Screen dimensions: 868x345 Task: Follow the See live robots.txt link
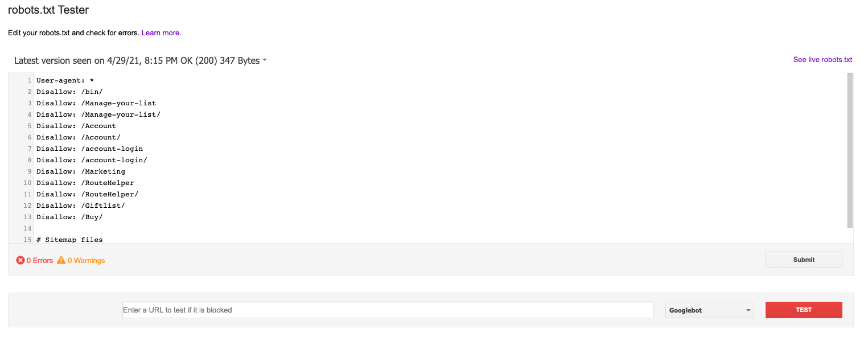(822, 60)
